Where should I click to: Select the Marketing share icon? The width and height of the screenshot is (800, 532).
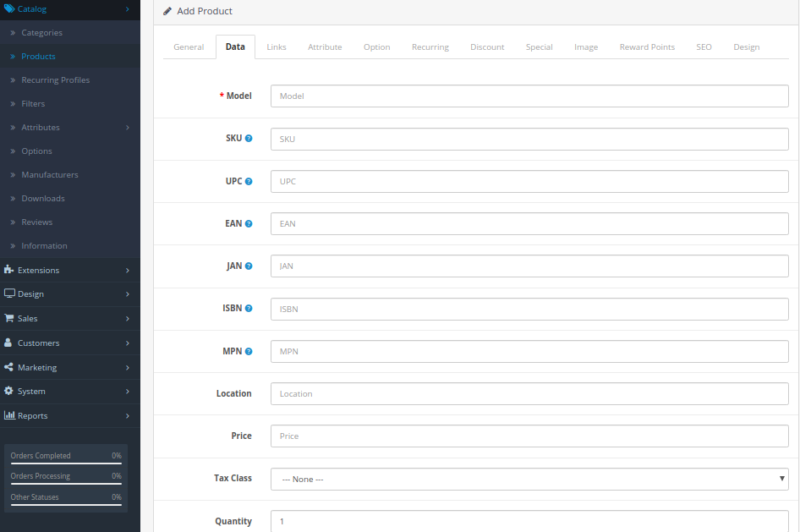pyautogui.click(x=9, y=367)
